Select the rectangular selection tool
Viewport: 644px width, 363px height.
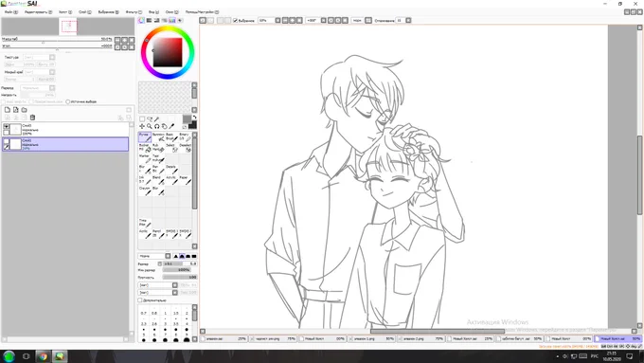click(x=142, y=118)
